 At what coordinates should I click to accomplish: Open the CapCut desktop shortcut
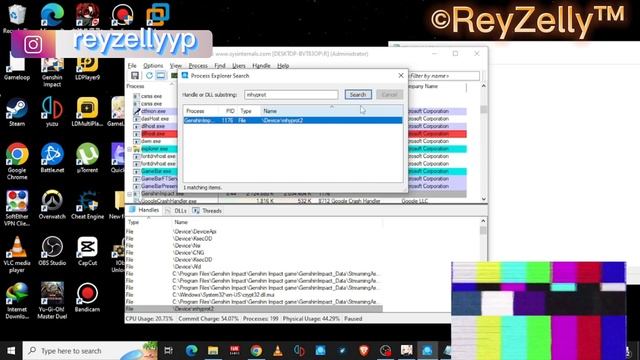click(x=87, y=251)
